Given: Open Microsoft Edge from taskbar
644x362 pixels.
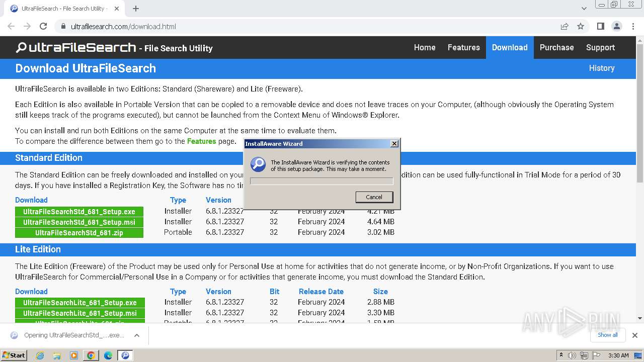Looking at the screenshot, I should pyautogui.click(x=108, y=355).
